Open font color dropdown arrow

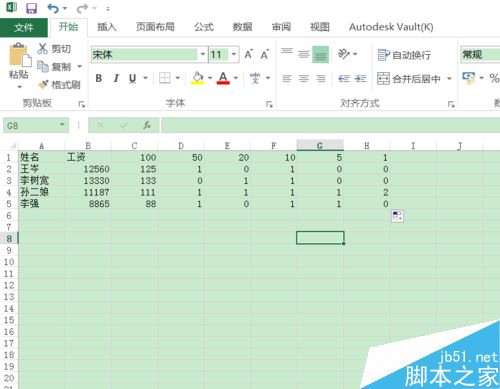point(236,78)
